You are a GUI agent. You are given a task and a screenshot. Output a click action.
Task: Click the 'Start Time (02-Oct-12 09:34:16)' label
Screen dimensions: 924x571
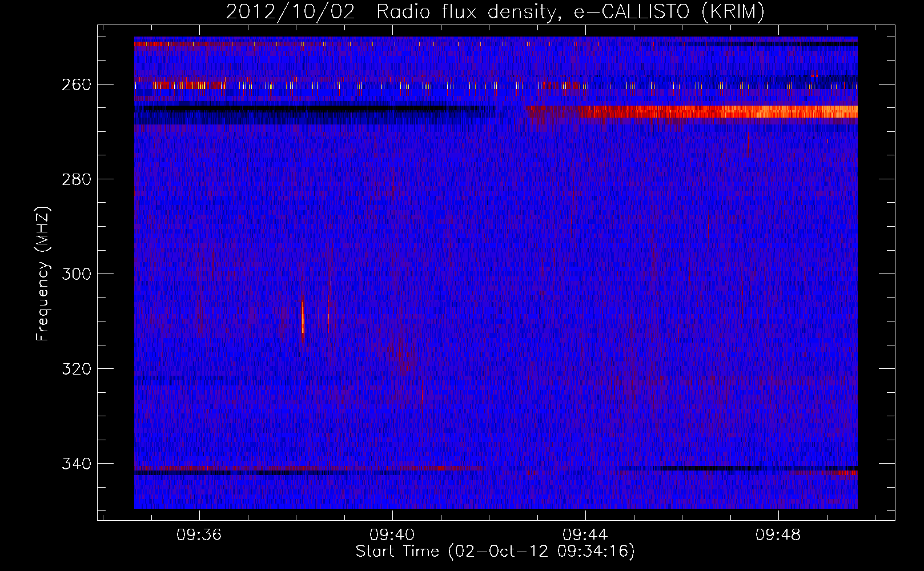(495, 552)
